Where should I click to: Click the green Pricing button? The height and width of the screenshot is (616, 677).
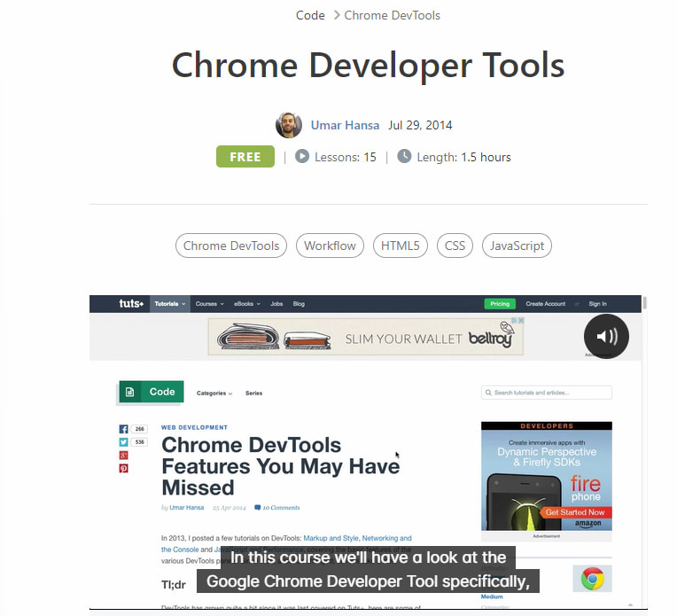(500, 304)
